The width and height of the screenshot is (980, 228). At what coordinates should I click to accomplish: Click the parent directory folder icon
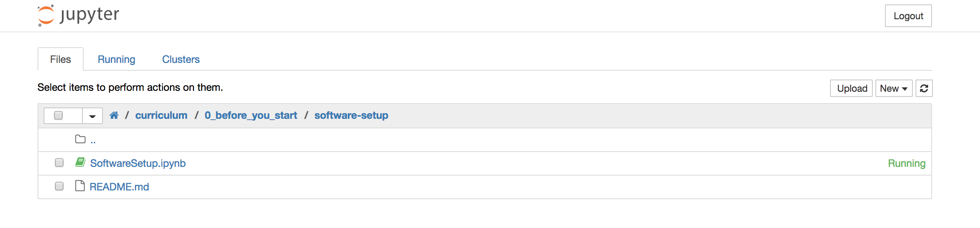(x=80, y=139)
